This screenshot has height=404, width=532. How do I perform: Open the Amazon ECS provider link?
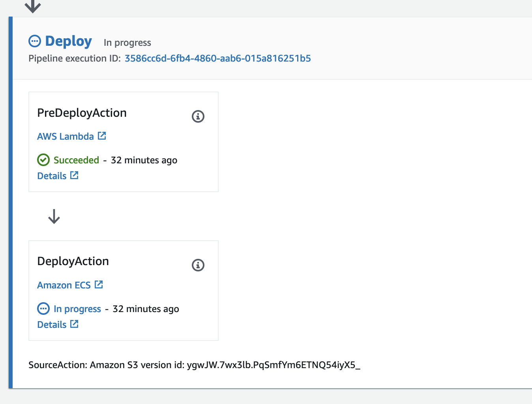[64, 285]
